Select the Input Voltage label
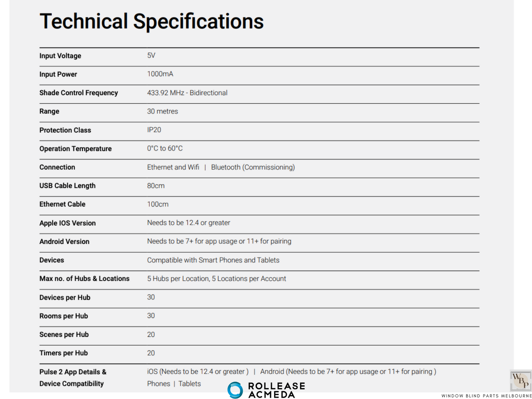This screenshot has height=399, width=532. coord(60,56)
